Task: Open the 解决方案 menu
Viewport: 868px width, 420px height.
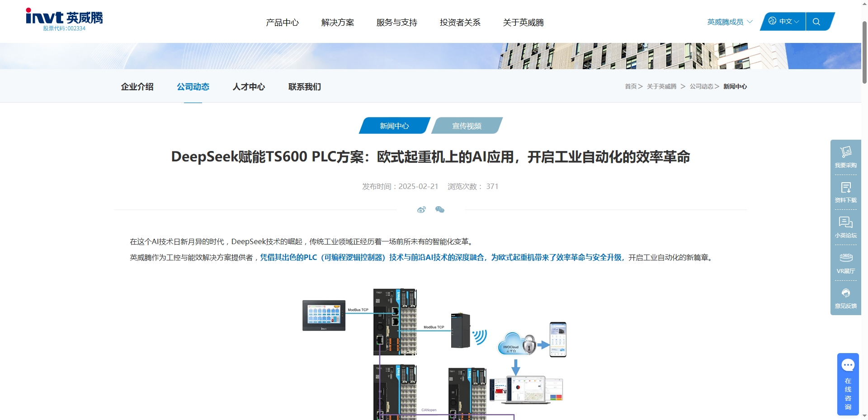Action: [x=338, y=22]
